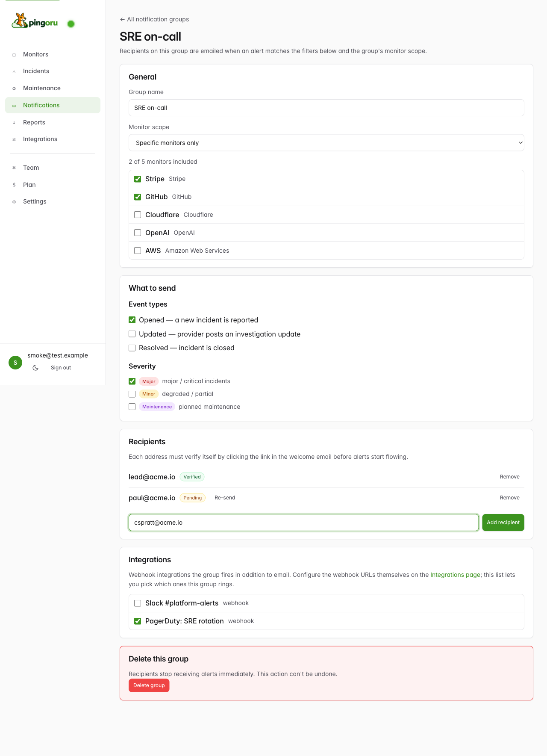The width and height of the screenshot is (547, 756).
Task: Toggle dark mode moon icon
Action: [x=35, y=368]
